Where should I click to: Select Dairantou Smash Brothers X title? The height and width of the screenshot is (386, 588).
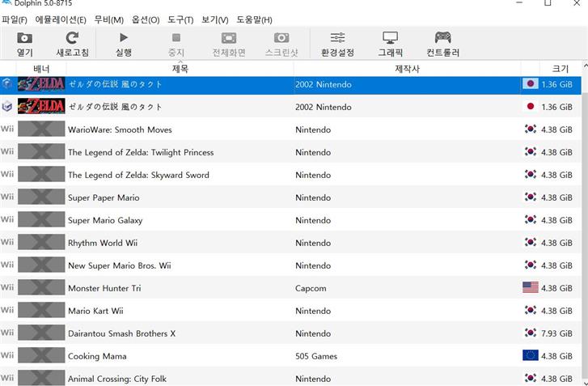coord(121,333)
